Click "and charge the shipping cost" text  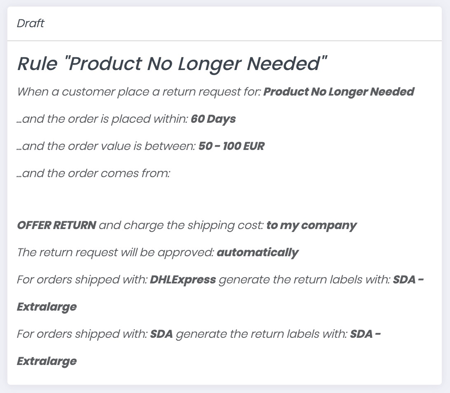tap(181, 225)
